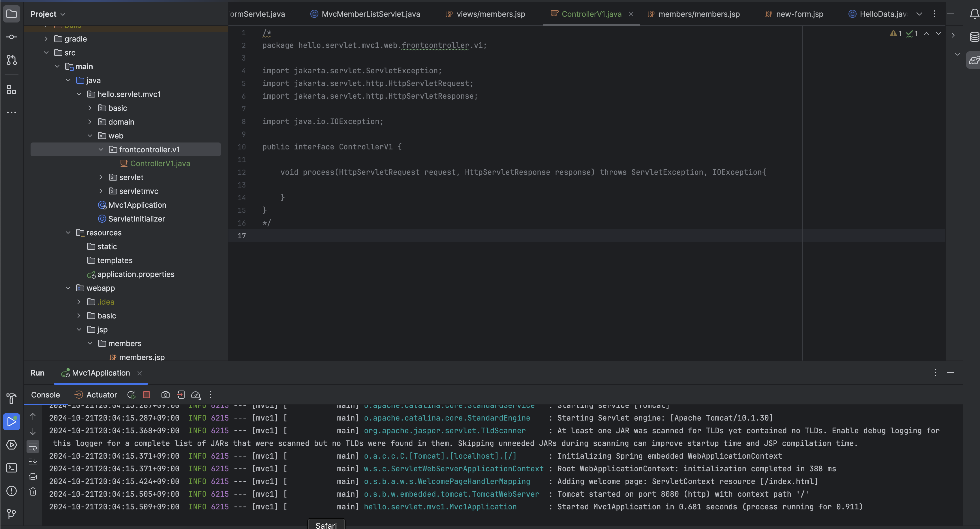Image resolution: width=980 pixels, height=529 pixels.
Task: Click line number 12 in the gutter
Action: pos(242,172)
